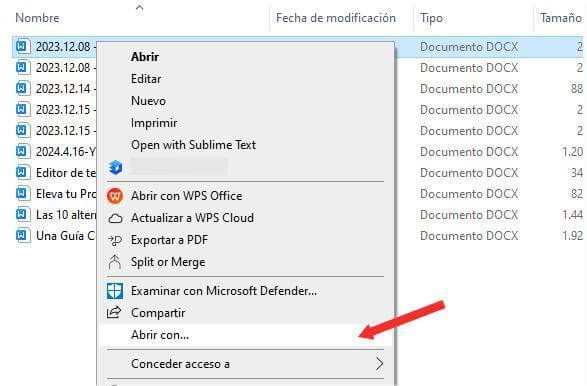
Task: Click the Compartir share icon
Action: click(114, 312)
